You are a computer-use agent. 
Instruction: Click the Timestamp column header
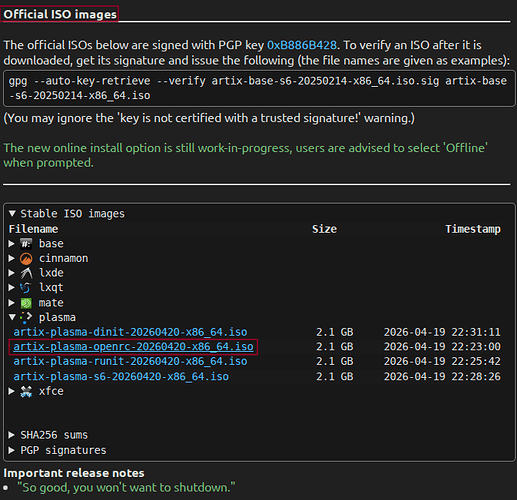473,229
